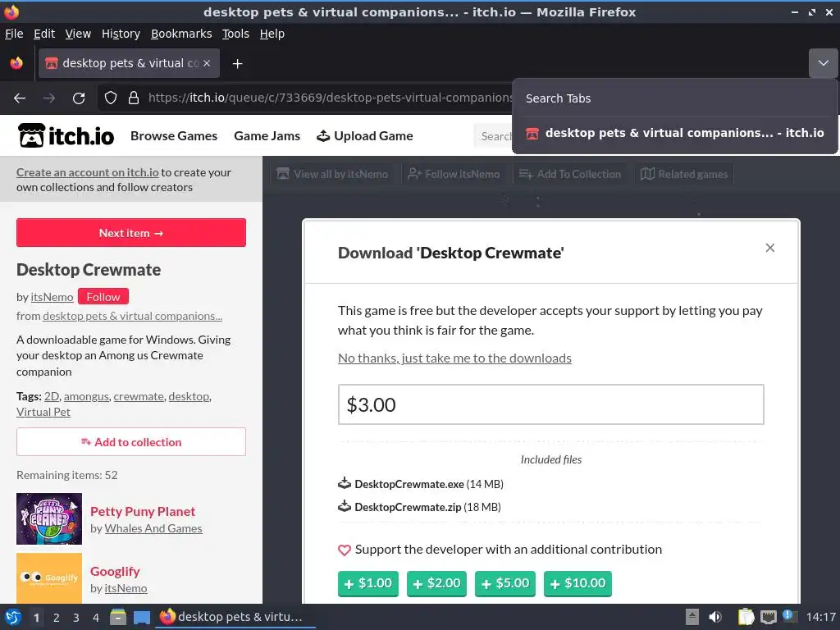Click the 2D tag

52,396
